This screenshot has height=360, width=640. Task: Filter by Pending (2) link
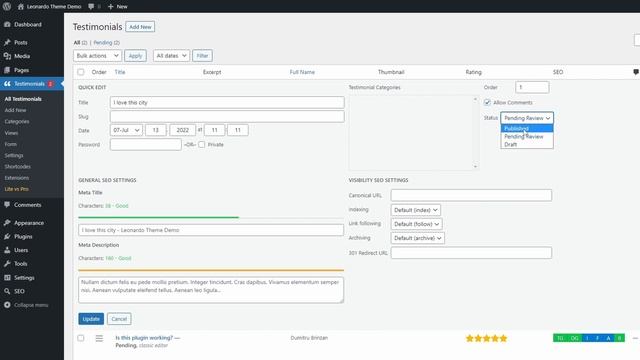pyautogui.click(x=107, y=42)
